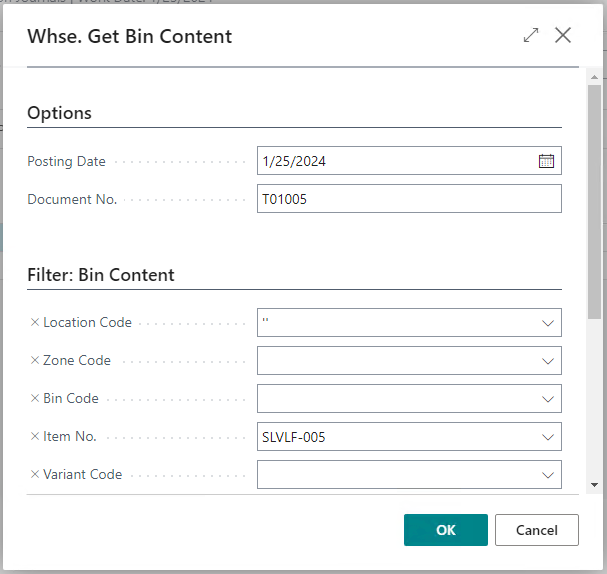
Task: Remove the Zone Code filter
Action: [35, 361]
